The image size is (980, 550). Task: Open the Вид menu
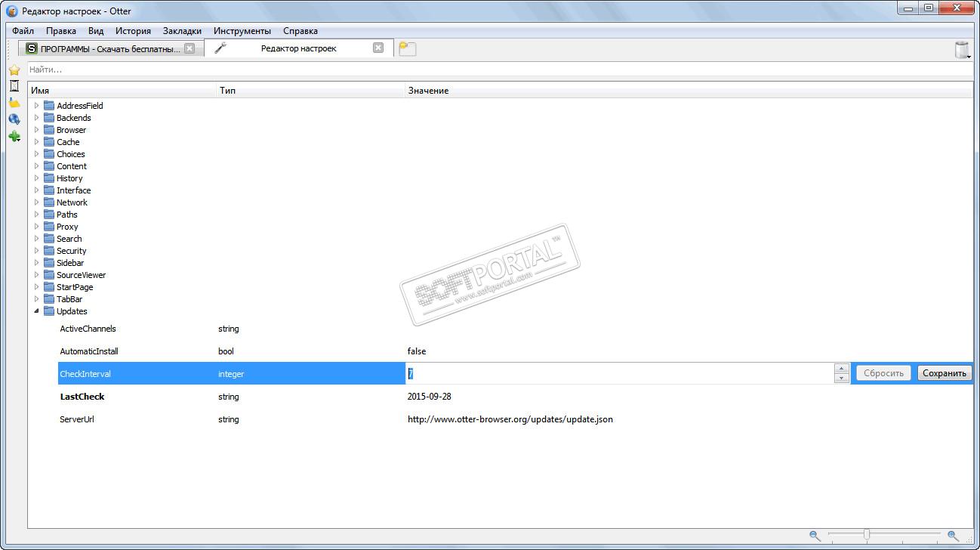(96, 31)
